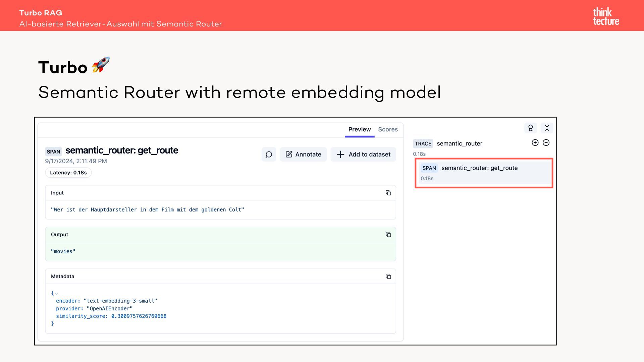Click the Annotate button
644x362 pixels.
303,155
